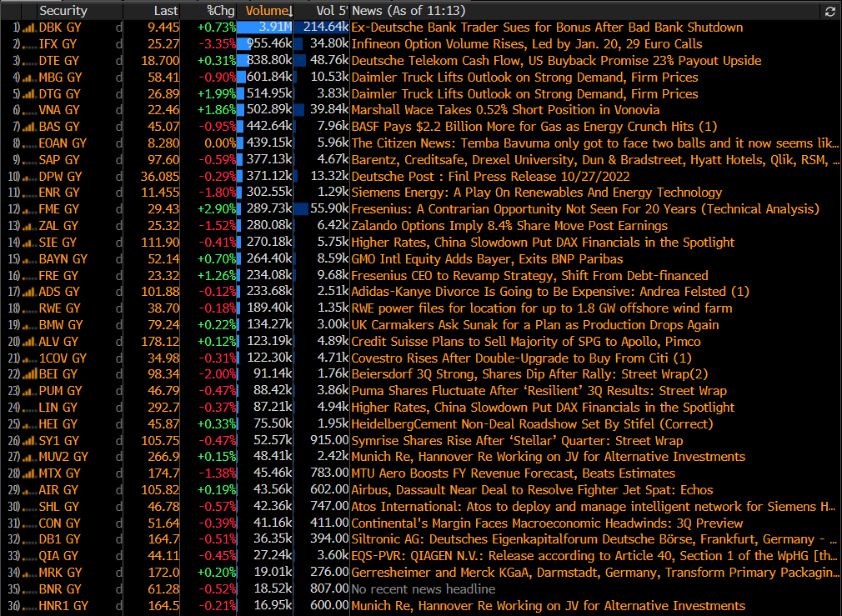The image size is (842, 616).
Task: Sort by the %Chg column header
Action: [221, 11]
